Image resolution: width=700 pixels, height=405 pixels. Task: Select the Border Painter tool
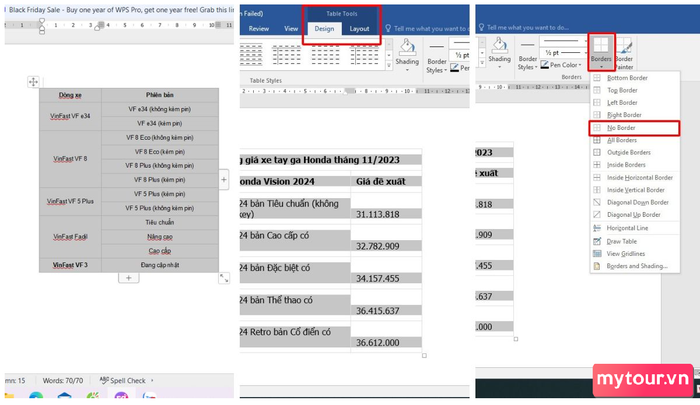pyautogui.click(x=625, y=54)
